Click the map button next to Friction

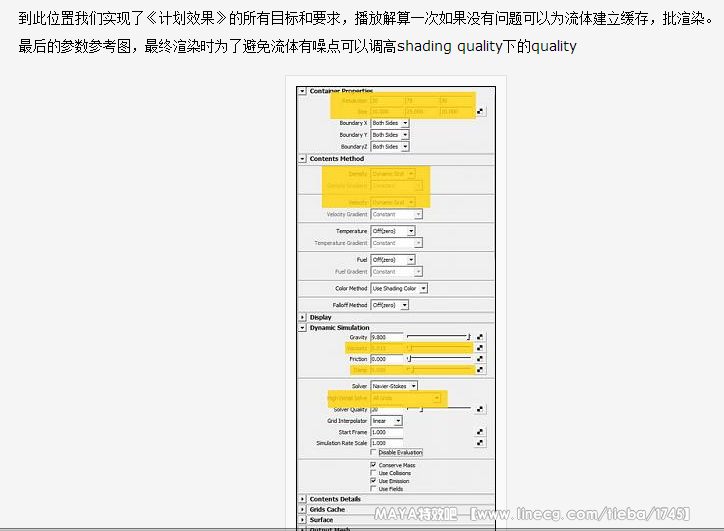click(480, 359)
